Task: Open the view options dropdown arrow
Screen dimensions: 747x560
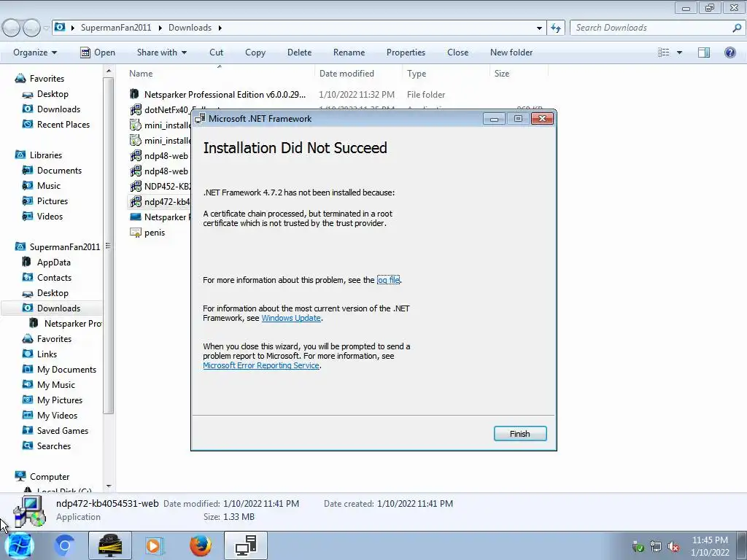Action: point(679,52)
